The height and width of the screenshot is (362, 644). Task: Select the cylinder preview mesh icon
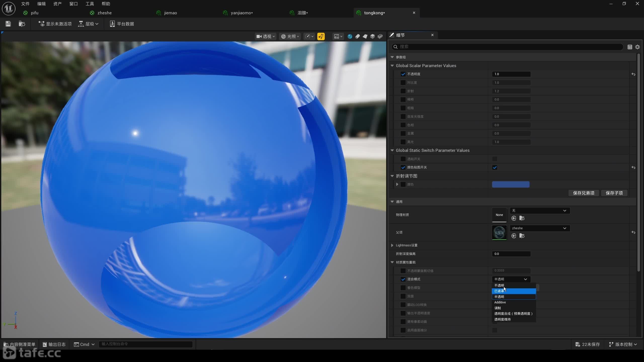click(357, 36)
